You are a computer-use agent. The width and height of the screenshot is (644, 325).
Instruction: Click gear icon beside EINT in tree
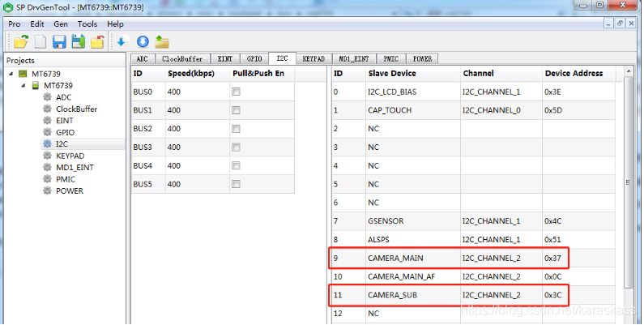(x=48, y=121)
